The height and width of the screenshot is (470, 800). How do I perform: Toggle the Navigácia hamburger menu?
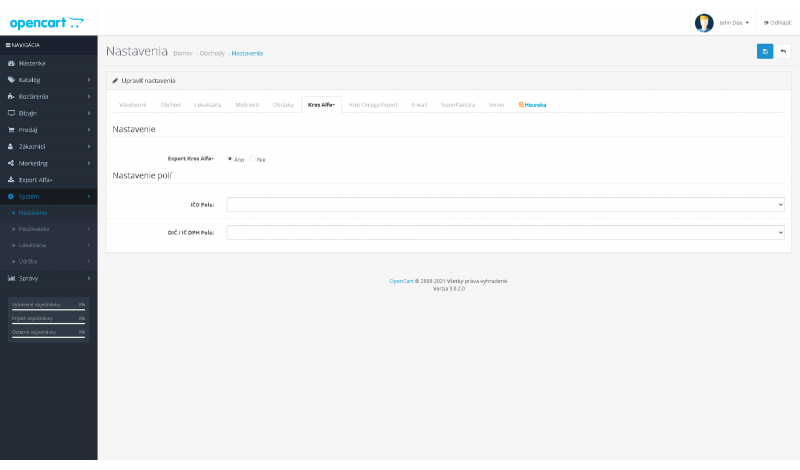point(23,45)
